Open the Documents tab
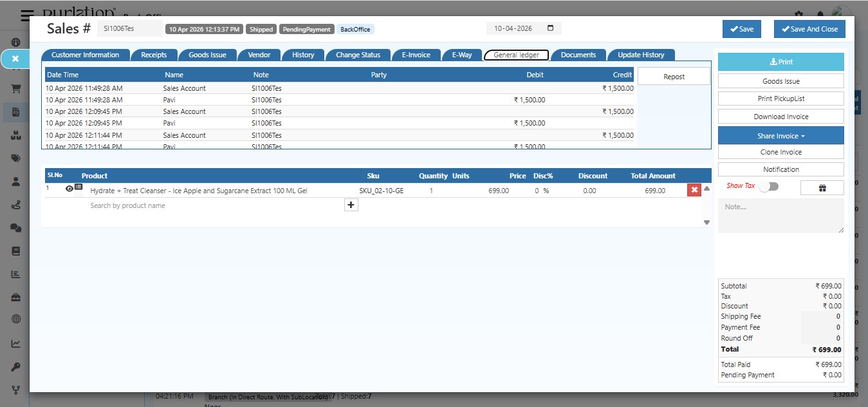The width and height of the screenshot is (868, 407). [x=578, y=55]
